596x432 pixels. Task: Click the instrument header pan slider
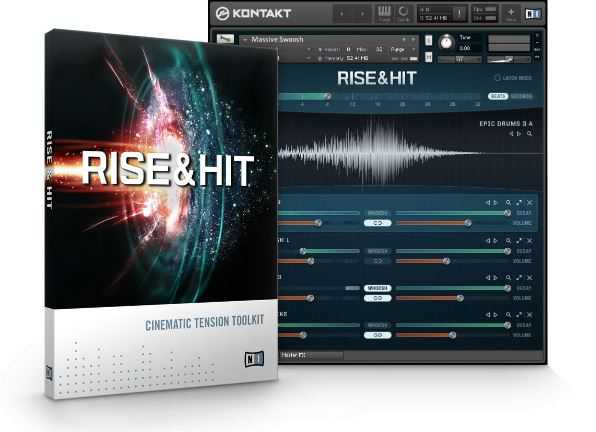coord(460,59)
